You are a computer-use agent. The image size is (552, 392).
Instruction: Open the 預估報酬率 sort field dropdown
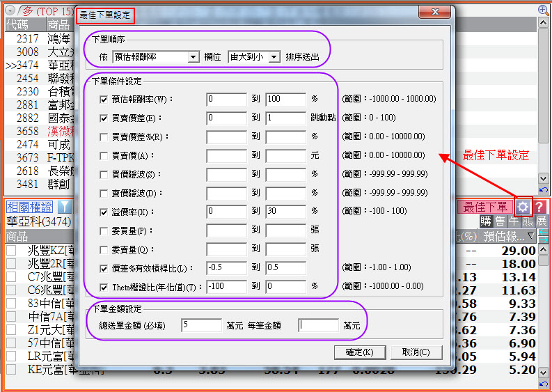194,57
